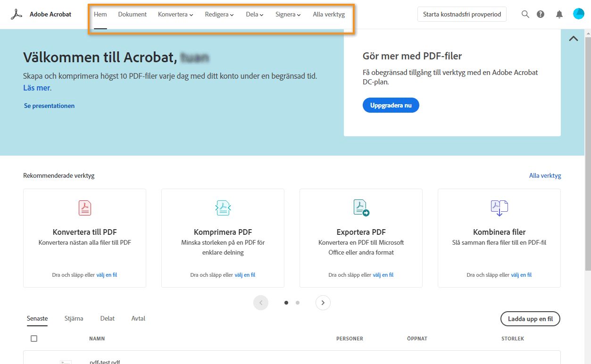This screenshot has height=364, width=591.
Task: Click the Uppgradera nu button
Action: [391, 105]
